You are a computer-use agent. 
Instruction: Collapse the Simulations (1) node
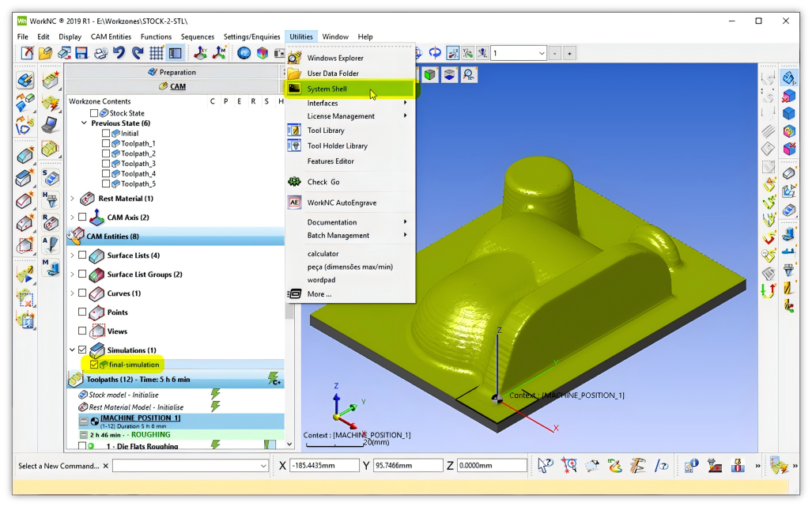pyautogui.click(x=73, y=350)
